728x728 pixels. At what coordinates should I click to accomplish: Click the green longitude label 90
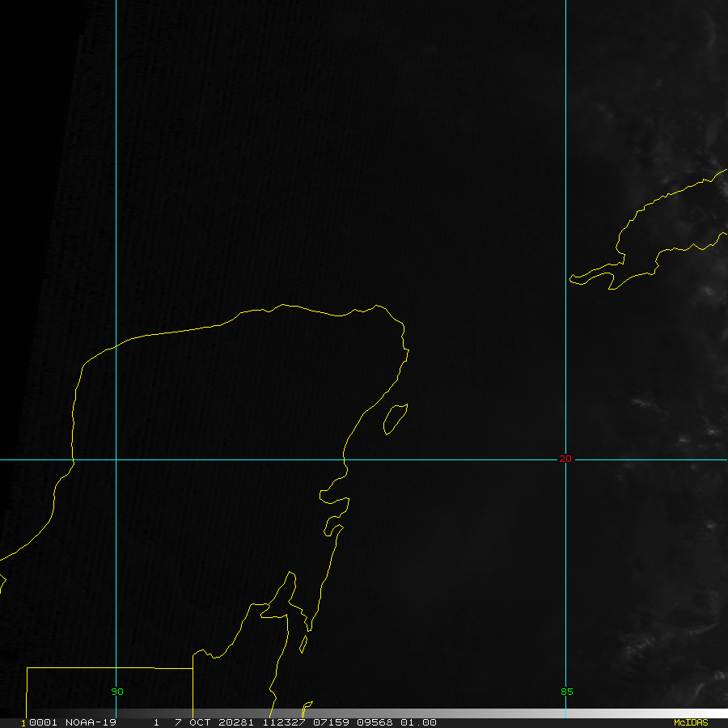[x=117, y=692]
